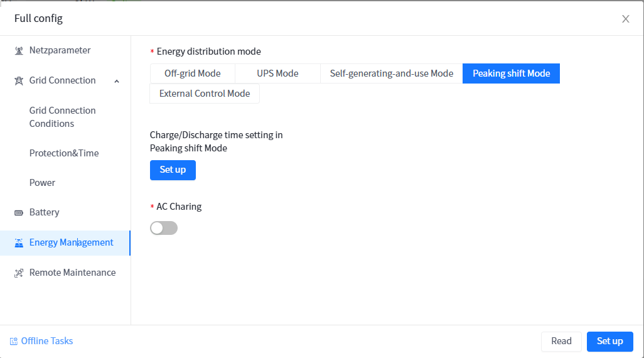Viewport: 644px width, 358px height.
Task: Open Protection&Time settings page
Action: point(64,153)
